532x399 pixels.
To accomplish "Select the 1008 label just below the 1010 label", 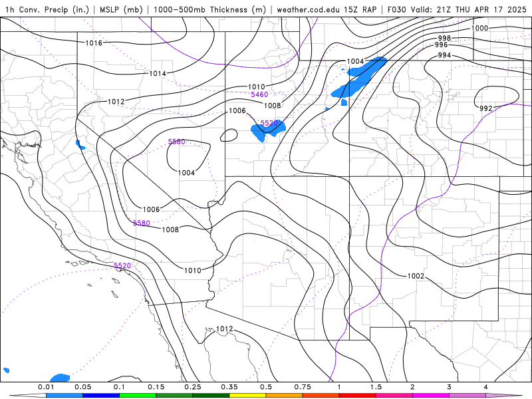I will point(273,106).
